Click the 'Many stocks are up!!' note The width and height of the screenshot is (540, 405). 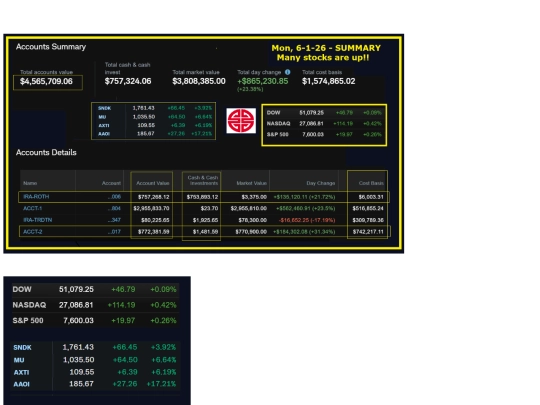click(x=323, y=57)
